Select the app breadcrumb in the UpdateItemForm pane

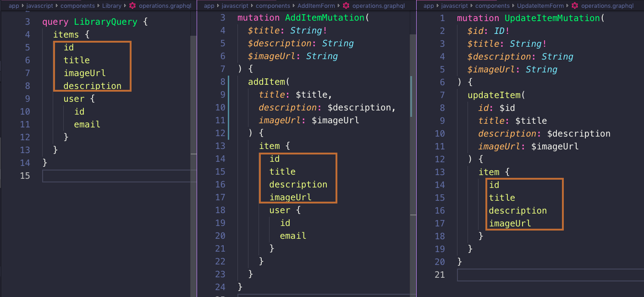coord(429,6)
